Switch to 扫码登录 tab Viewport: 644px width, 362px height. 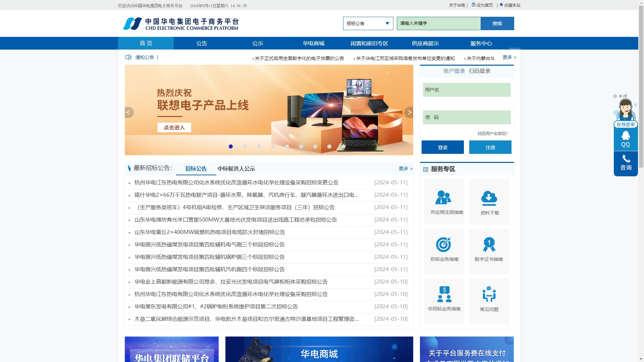pos(480,71)
